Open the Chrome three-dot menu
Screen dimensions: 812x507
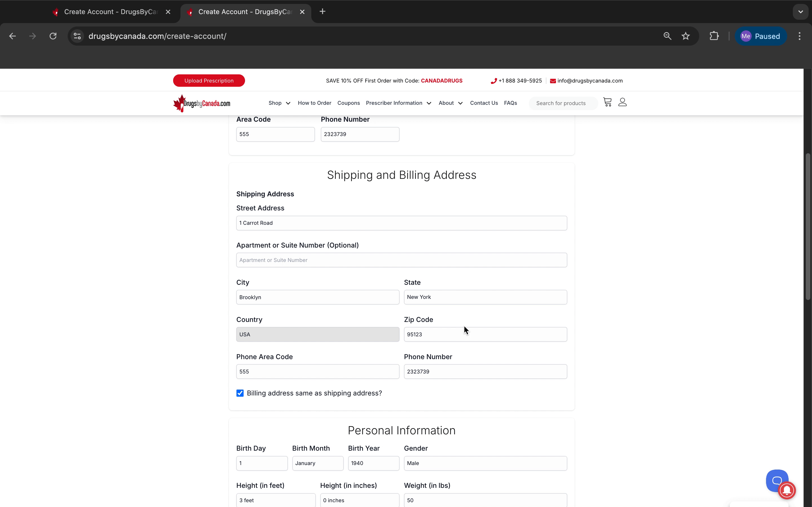799,36
